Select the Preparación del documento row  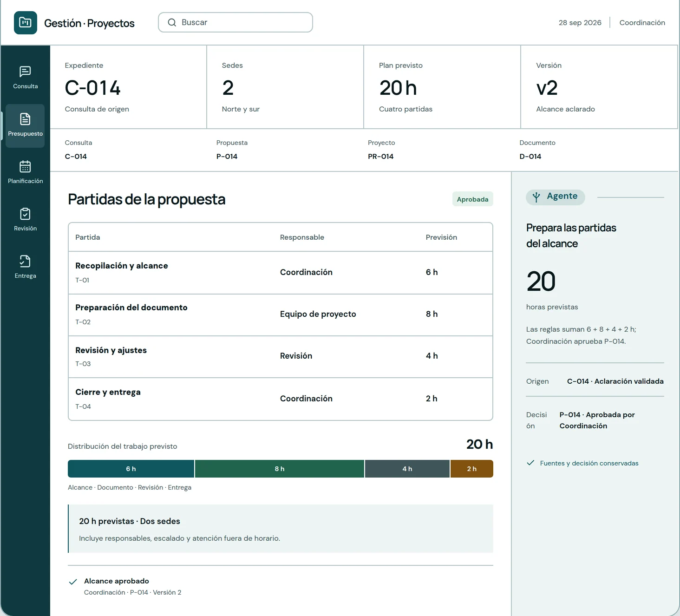point(281,315)
